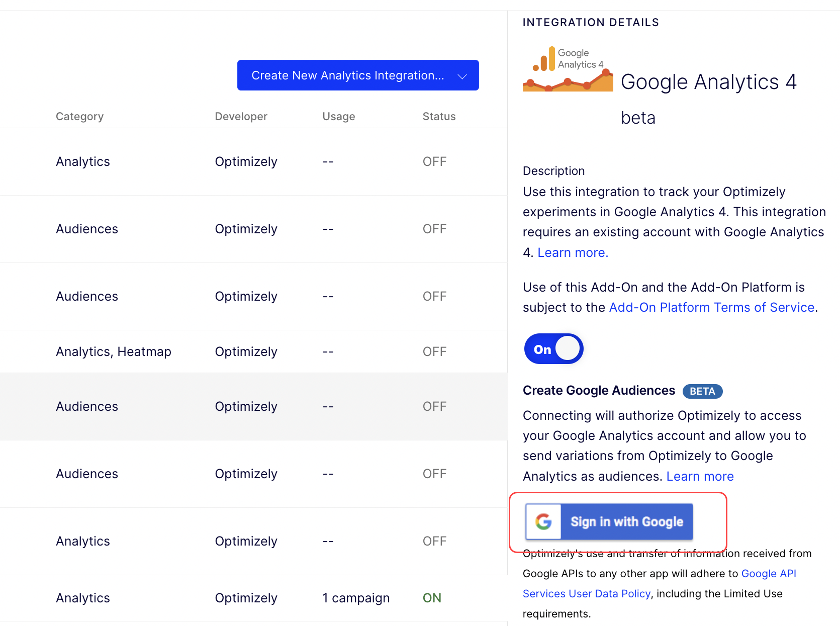
Task: Turn off the Google Analytics 4 integration toggle
Action: 553,348
